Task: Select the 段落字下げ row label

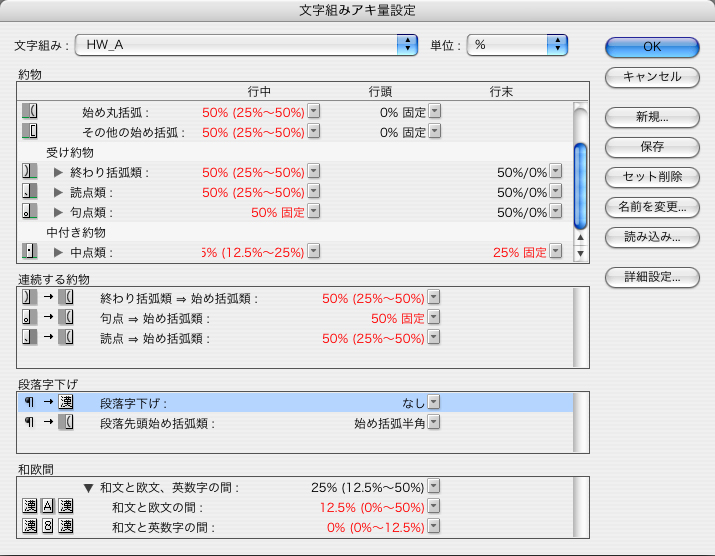Action: click(133, 403)
